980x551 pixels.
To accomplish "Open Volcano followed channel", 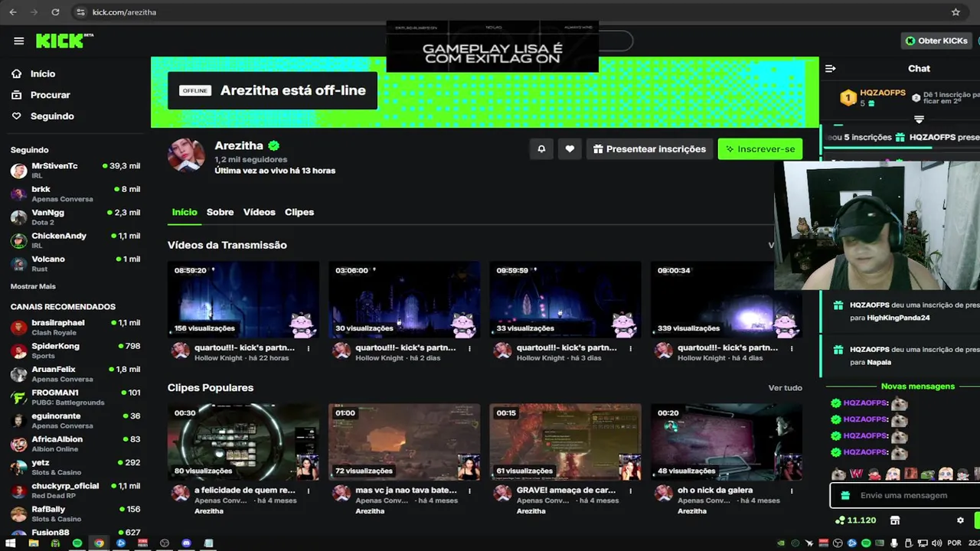I will 75,263.
